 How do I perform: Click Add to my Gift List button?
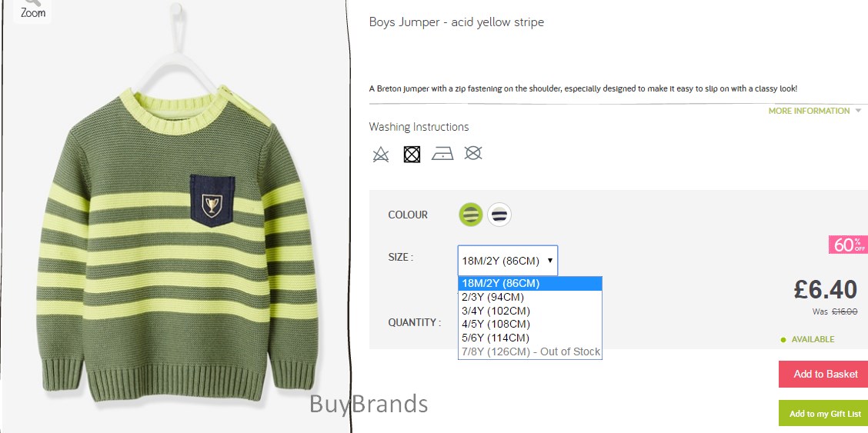pos(825,414)
